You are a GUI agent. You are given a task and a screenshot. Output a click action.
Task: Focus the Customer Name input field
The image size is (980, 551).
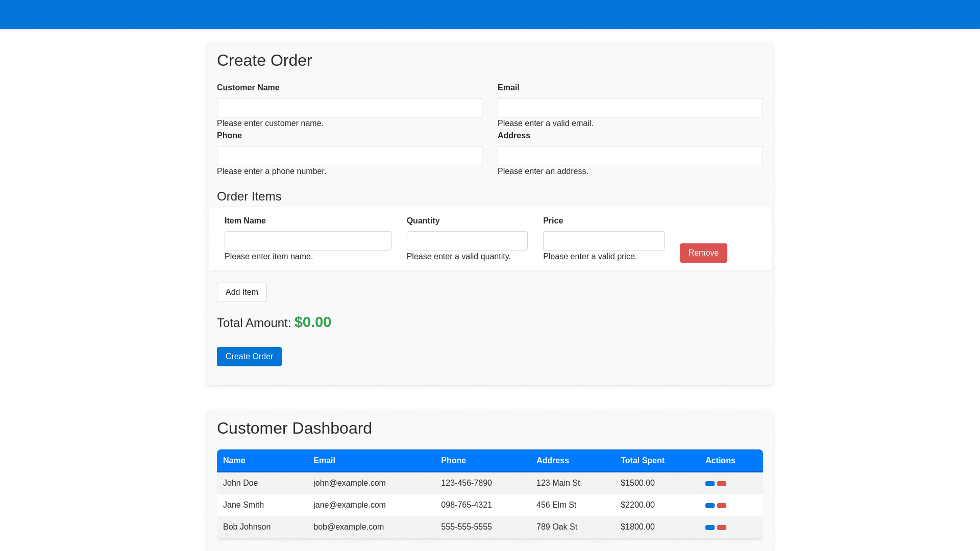tap(349, 108)
